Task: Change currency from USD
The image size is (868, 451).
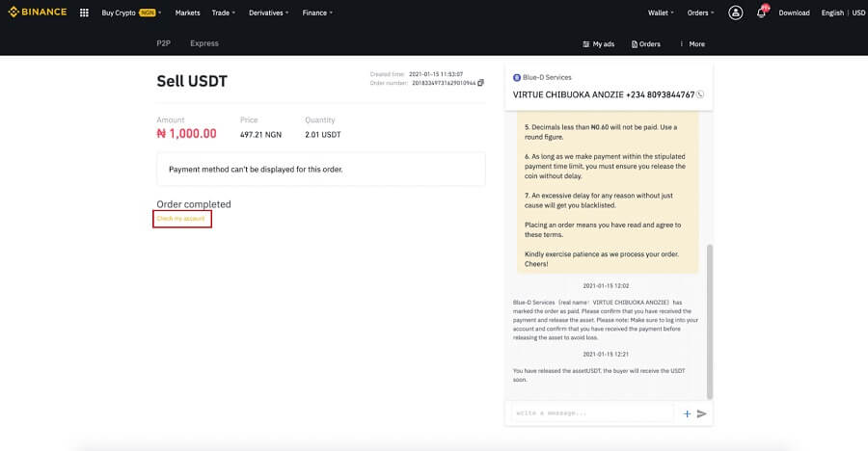Action: pos(858,13)
